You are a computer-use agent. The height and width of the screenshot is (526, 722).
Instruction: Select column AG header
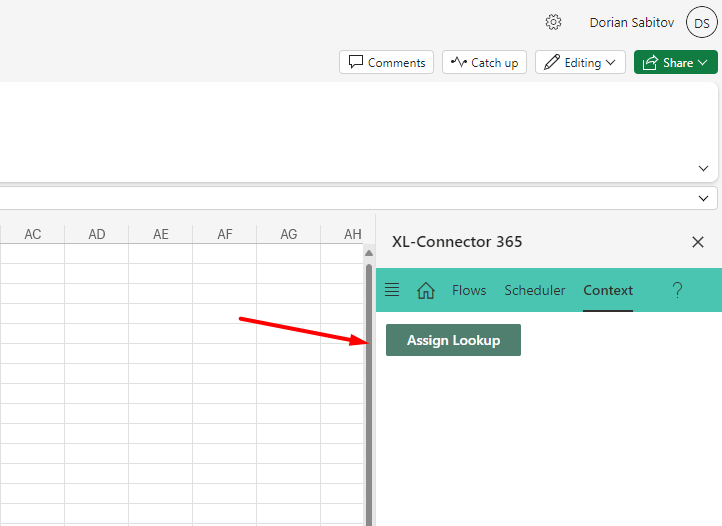pyautogui.click(x=289, y=234)
